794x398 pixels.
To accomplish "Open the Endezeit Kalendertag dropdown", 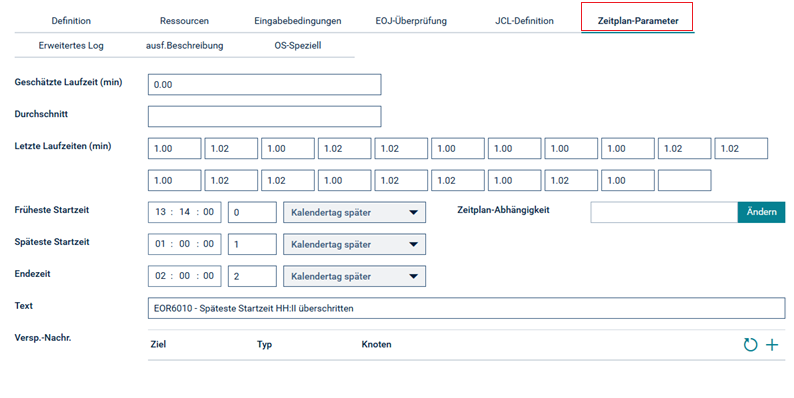I will [354, 276].
